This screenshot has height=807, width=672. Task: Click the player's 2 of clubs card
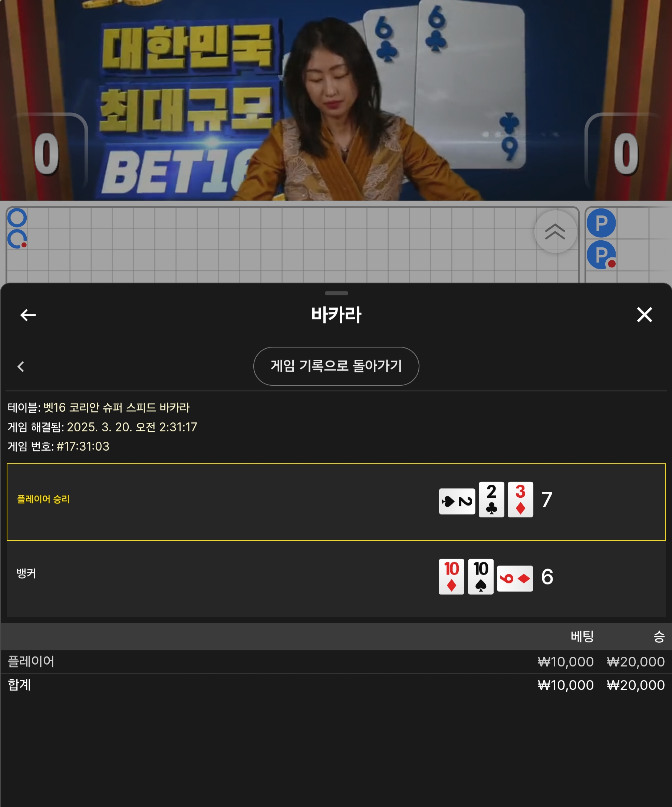pyautogui.click(x=491, y=499)
